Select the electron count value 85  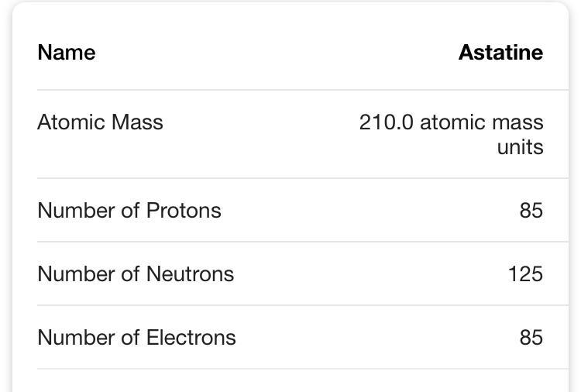point(531,338)
